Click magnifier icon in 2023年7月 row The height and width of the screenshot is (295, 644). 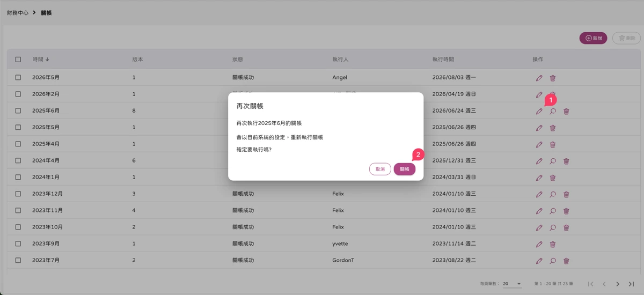click(553, 261)
